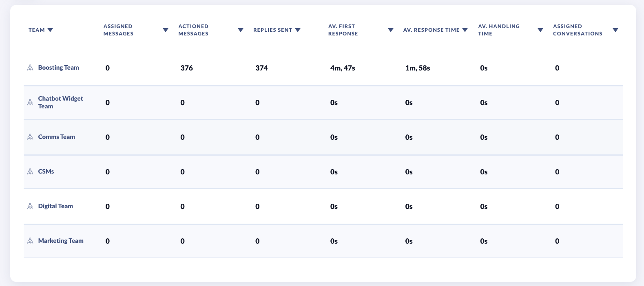
Task: Sort by Assigned Conversations arrow
Action: click(x=615, y=30)
